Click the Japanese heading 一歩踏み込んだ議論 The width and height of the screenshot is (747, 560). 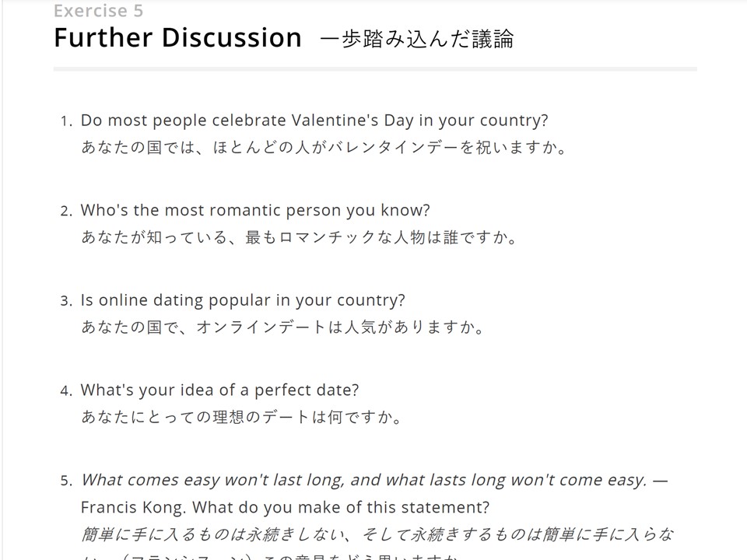[x=418, y=39]
